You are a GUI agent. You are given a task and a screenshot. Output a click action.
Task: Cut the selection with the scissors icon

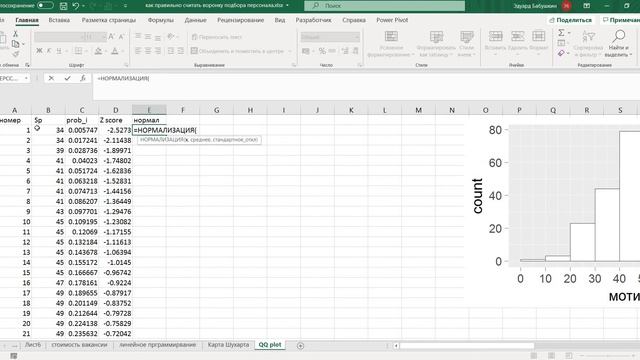[x=16, y=34]
